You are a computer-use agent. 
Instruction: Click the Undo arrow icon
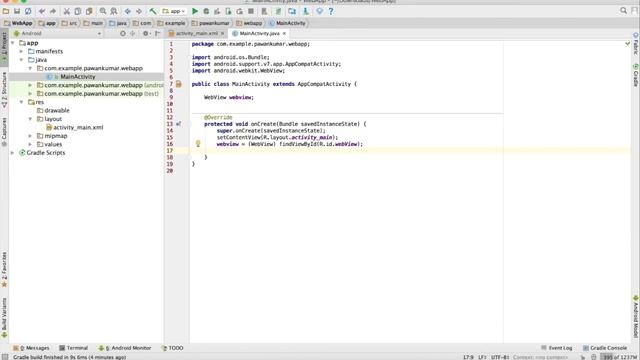click(x=42, y=11)
